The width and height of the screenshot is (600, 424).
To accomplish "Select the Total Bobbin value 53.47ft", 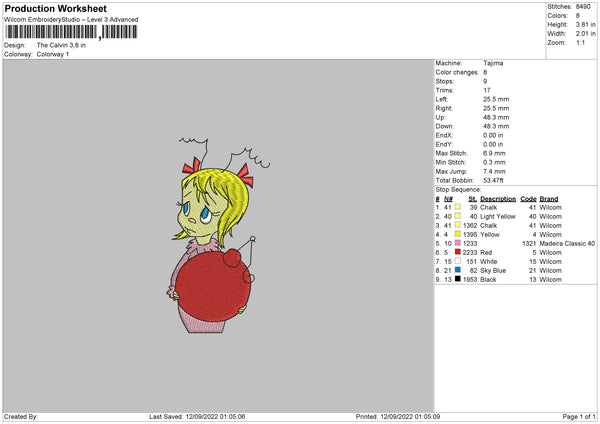I will [493, 180].
